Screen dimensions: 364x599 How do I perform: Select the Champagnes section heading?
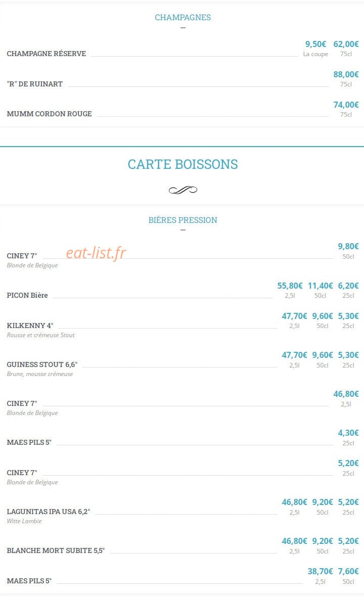183,17
